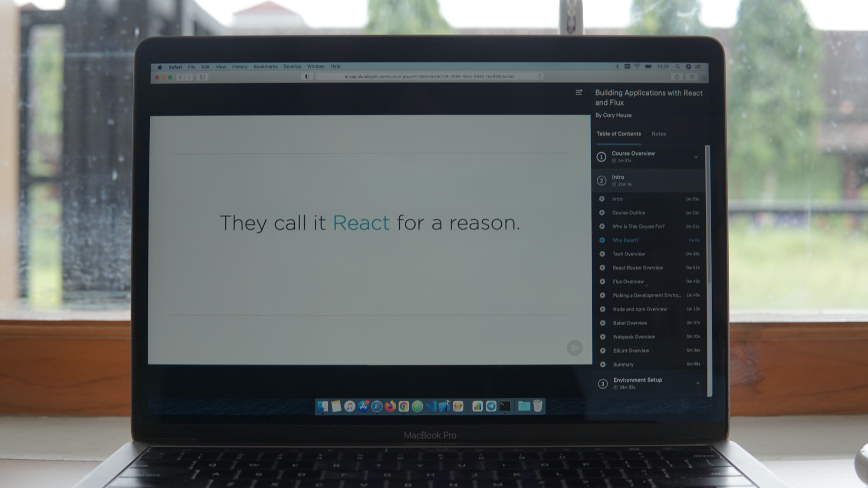The image size is (868, 488).
Task: Open the Develop menu
Action: (x=292, y=66)
